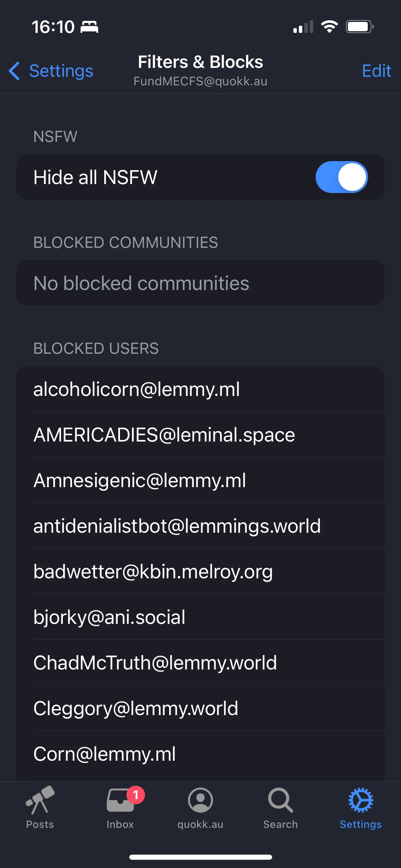
Task: Tap the Edit button
Action: click(x=376, y=71)
